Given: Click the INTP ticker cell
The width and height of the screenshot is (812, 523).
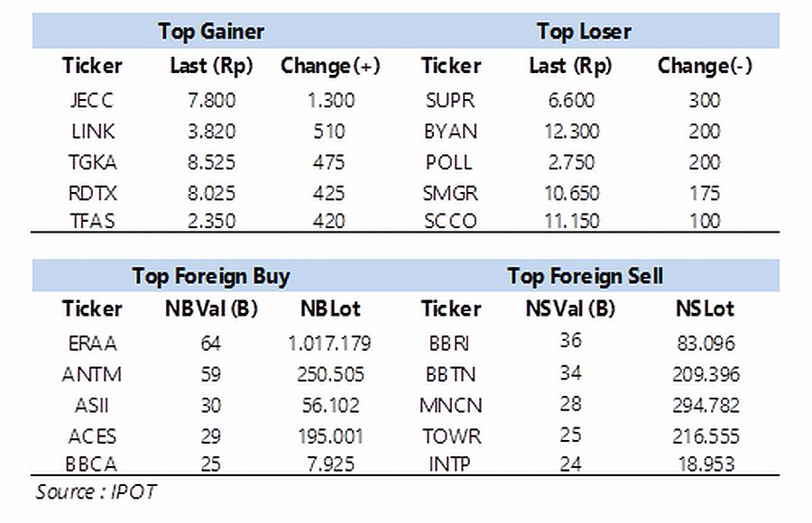Looking at the screenshot, I should click(449, 463).
